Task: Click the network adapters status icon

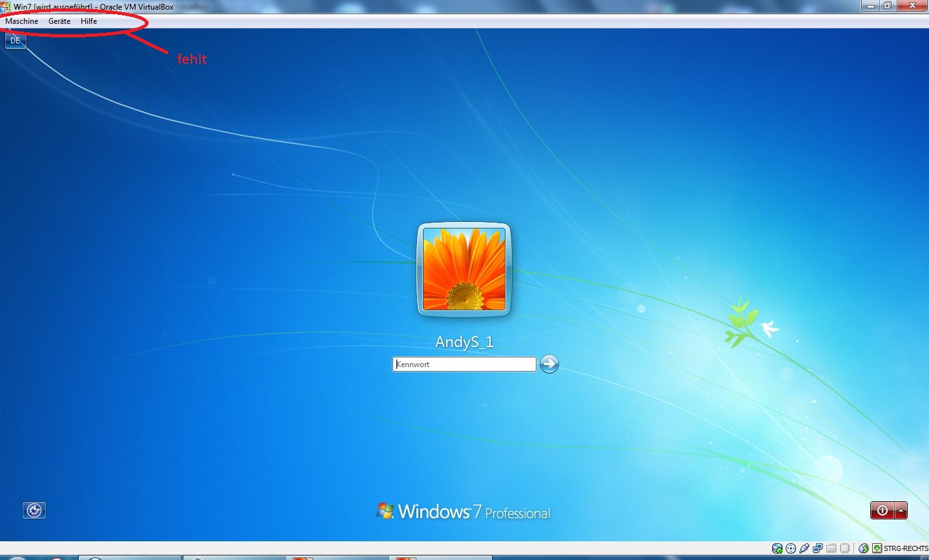Action: (x=817, y=548)
